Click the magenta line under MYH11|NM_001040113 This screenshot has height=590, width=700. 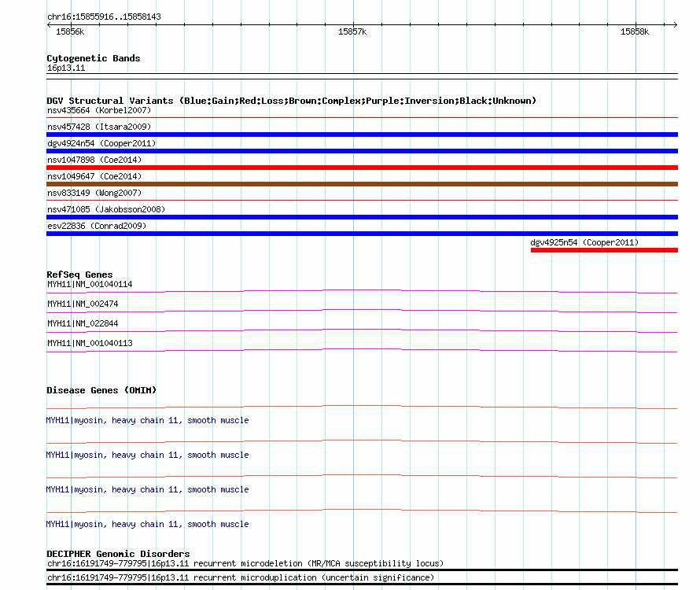point(362,351)
